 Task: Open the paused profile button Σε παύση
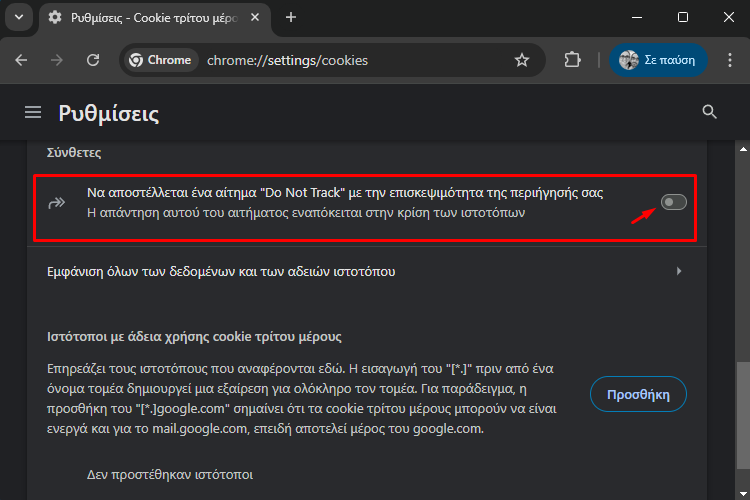[x=658, y=60]
